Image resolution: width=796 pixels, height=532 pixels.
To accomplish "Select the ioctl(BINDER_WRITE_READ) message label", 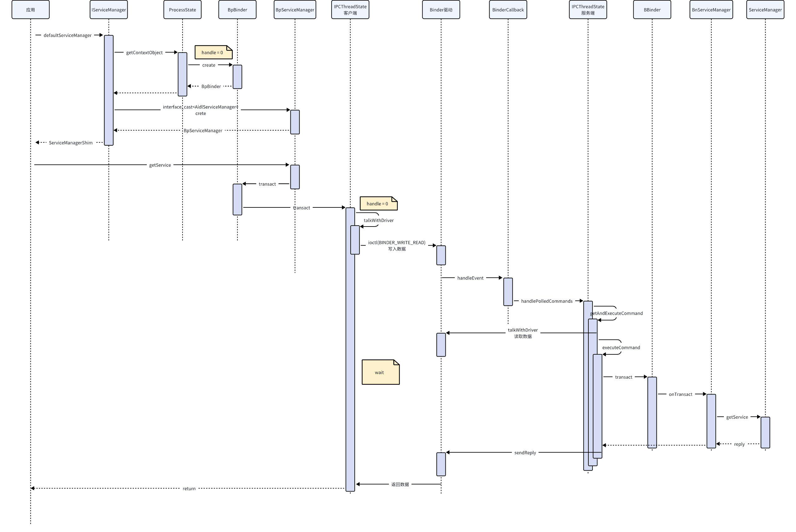I will tap(397, 243).
